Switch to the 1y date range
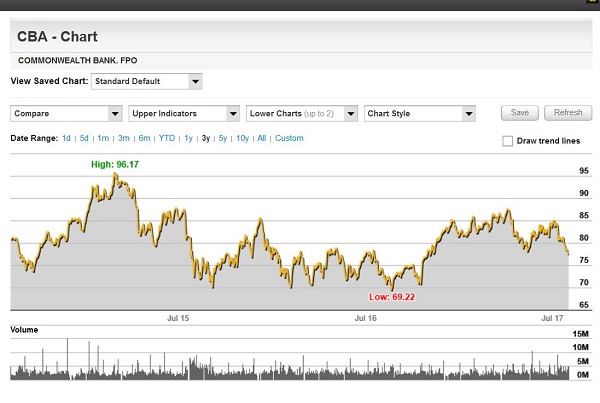Image resolution: width=600 pixels, height=403 pixels. pos(188,138)
